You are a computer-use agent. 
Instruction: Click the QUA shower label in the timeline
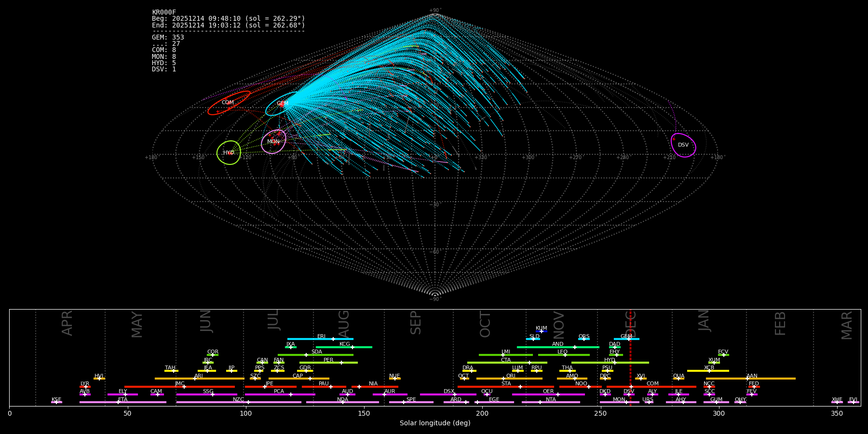tap(678, 376)
